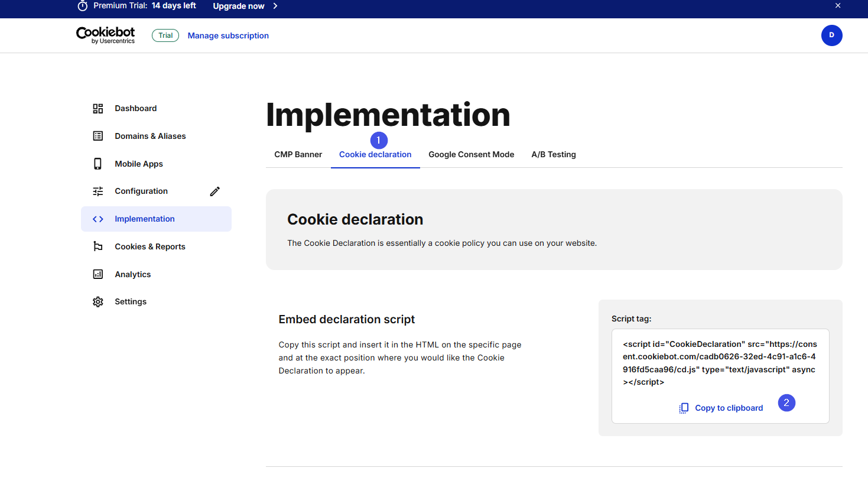Image resolution: width=868 pixels, height=484 pixels.
Task: Select Implementation in the sidebar
Action: (x=156, y=219)
